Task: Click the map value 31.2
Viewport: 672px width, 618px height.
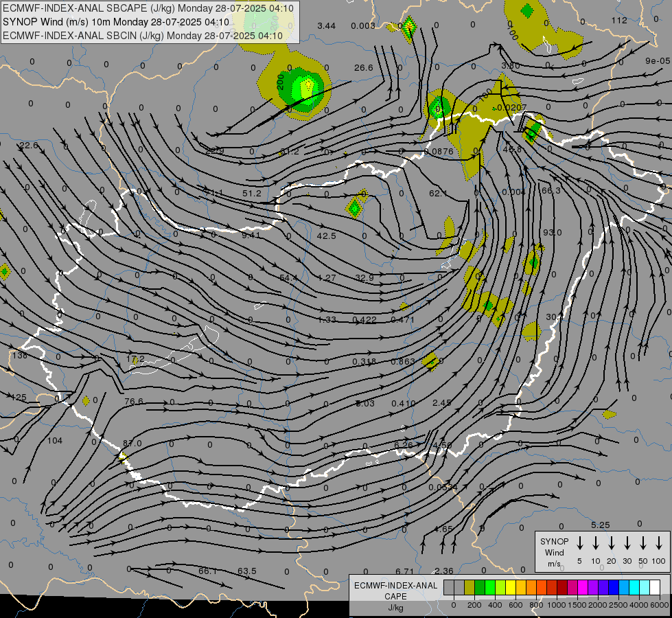Action: 290,151
